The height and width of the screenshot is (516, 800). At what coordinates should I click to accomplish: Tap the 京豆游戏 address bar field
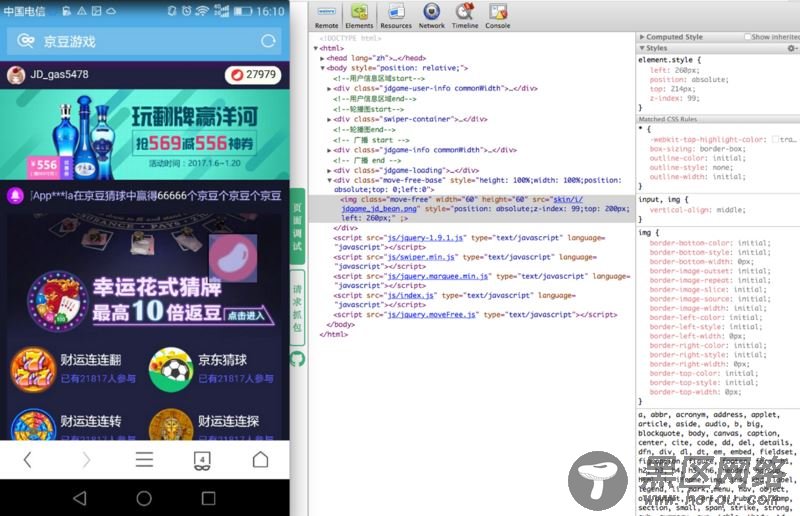click(144, 41)
